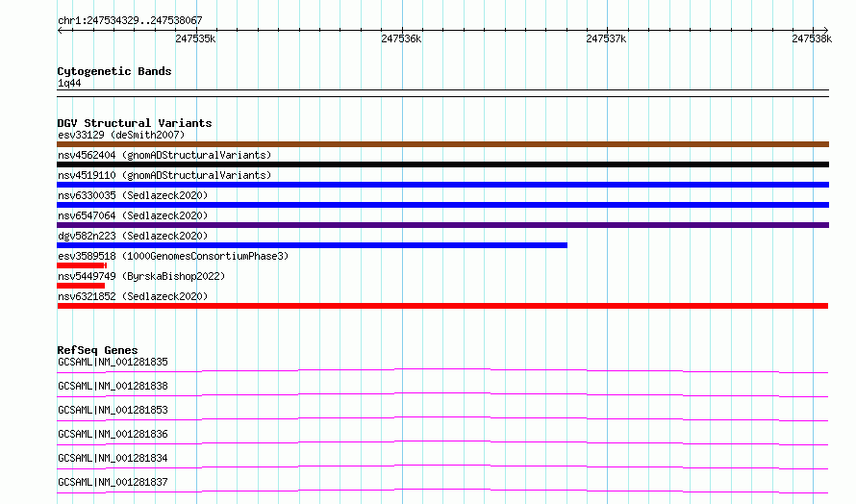Select the purple nsv6547064 variant bar

[x=442, y=225]
